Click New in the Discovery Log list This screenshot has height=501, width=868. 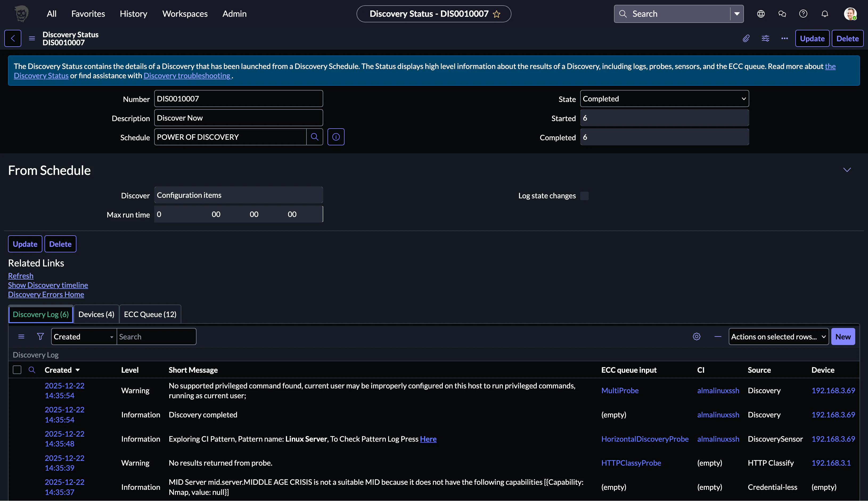pos(843,336)
